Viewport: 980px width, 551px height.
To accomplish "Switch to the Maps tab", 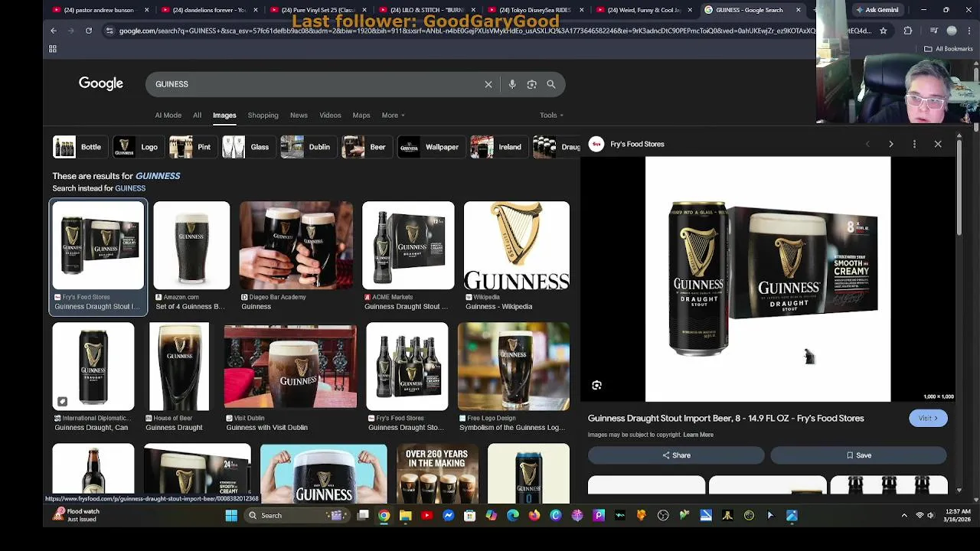I will [x=361, y=116].
